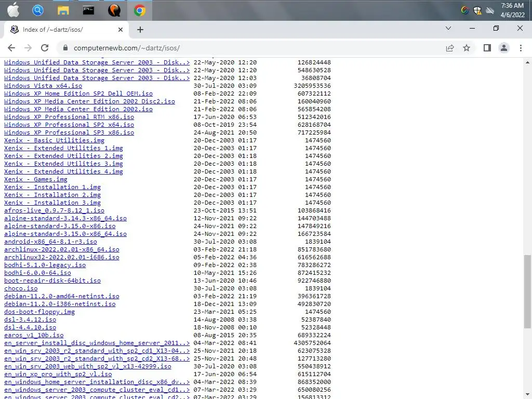The width and height of the screenshot is (532, 399).
Task: Open alpine-standard-3.15.0-x86.iso link
Action: tap(60, 227)
